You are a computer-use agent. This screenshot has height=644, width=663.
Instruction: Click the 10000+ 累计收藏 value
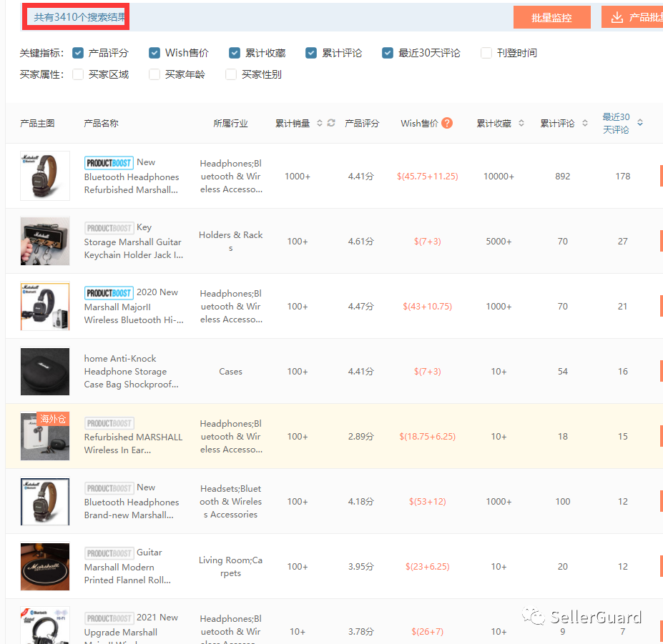click(x=499, y=177)
